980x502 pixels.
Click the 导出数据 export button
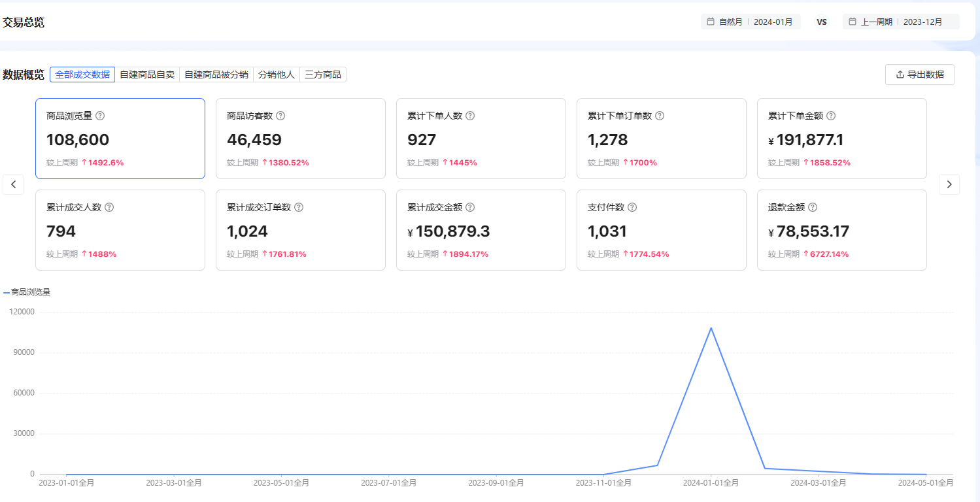click(919, 75)
